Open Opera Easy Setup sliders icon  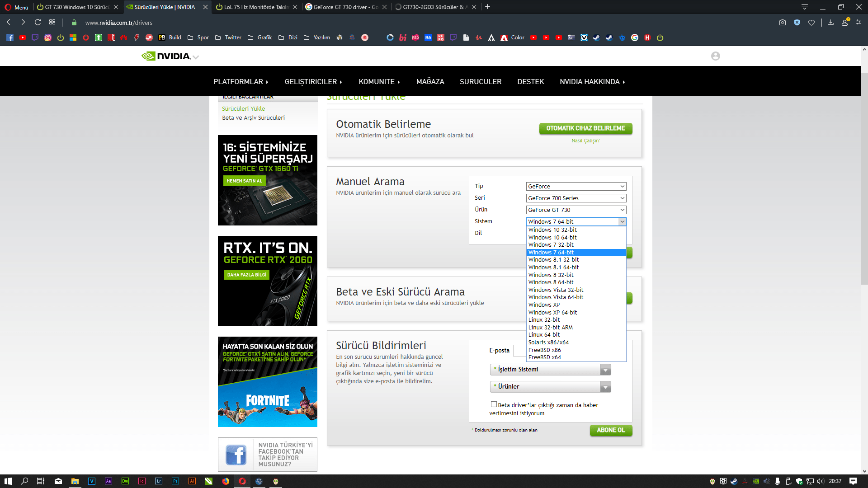click(859, 22)
